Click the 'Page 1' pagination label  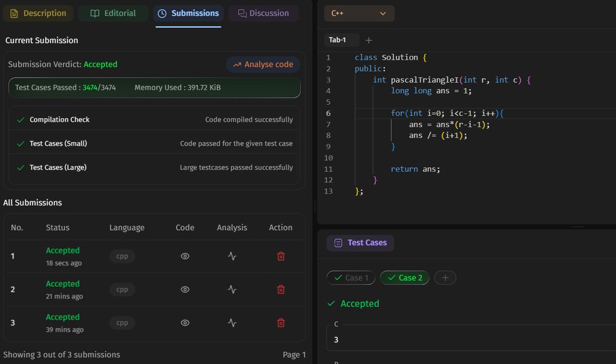(294, 355)
